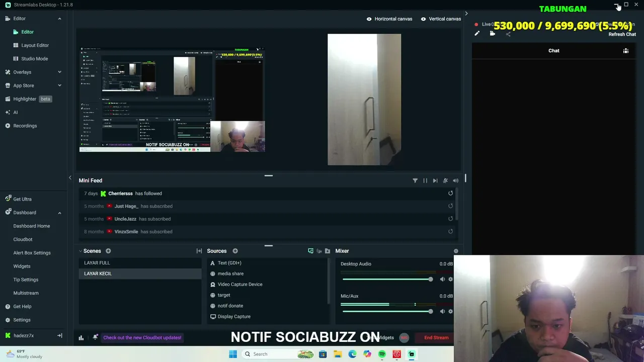
Task: Collapse the Scenes dropdown chevron
Action: [80, 251]
